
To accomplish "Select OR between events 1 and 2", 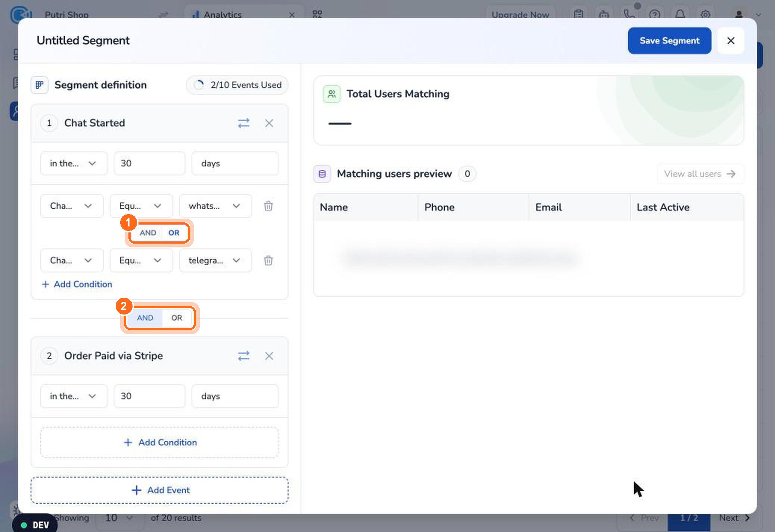I will [177, 318].
